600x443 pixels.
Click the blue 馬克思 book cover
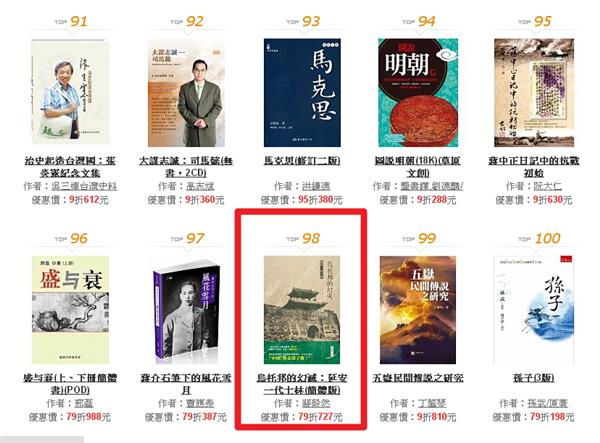click(x=302, y=93)
